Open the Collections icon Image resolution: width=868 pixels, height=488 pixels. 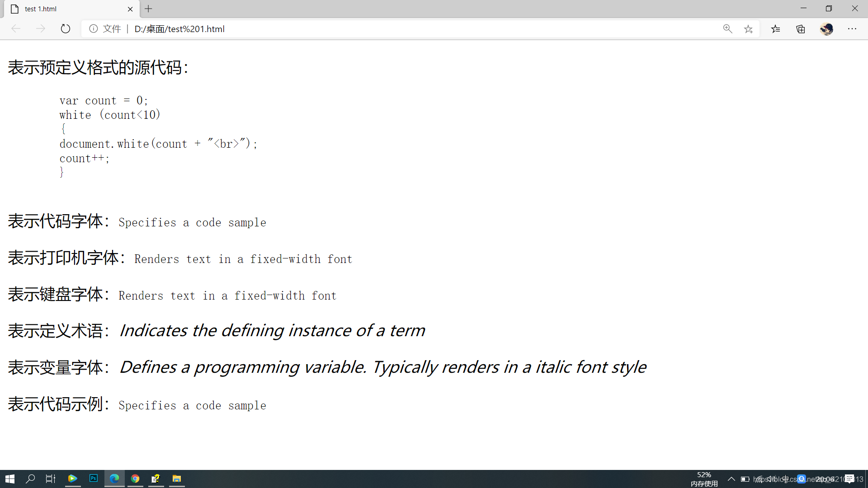click(x=801, y=29)
